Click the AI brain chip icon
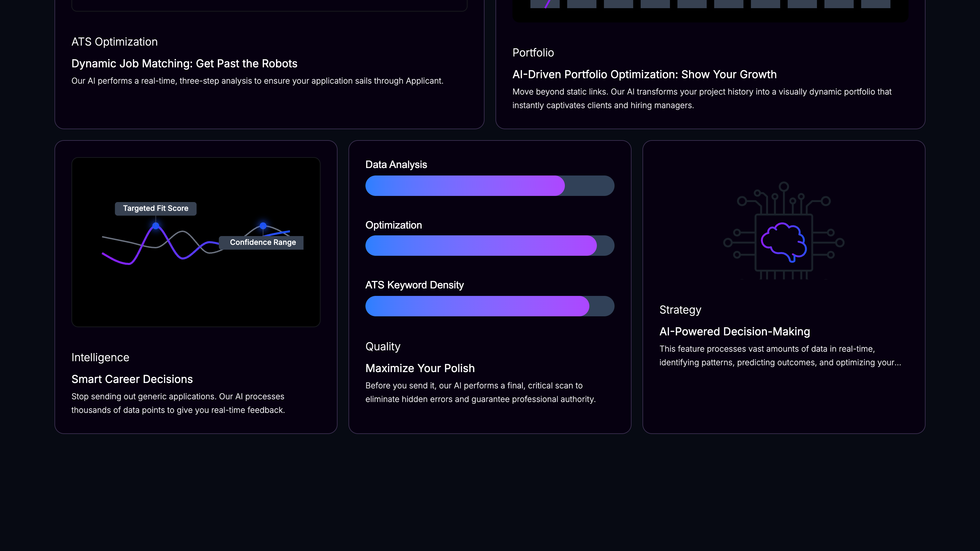Image resolution: width=980 pixels, height=551 pixels. click(x=784, y=231)
